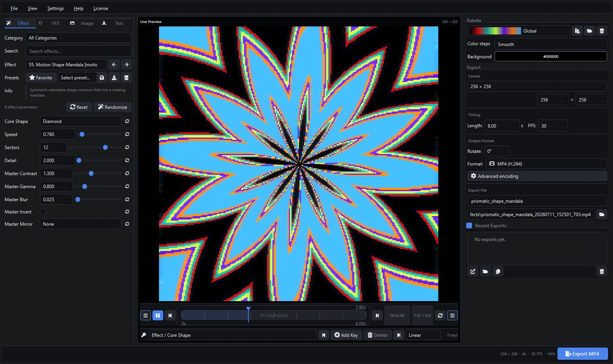The width and height of the screenshot is (613, 364).
Task: Jump to last frame
Action: click(x=377, y=316)
